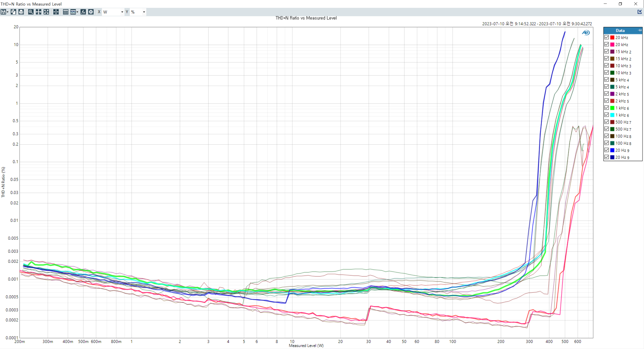Image resolution: width=644 pixels, height=349 pixels.
Task: Click the pink 20 kHz color swatch
Action: (x=612, y=45)
